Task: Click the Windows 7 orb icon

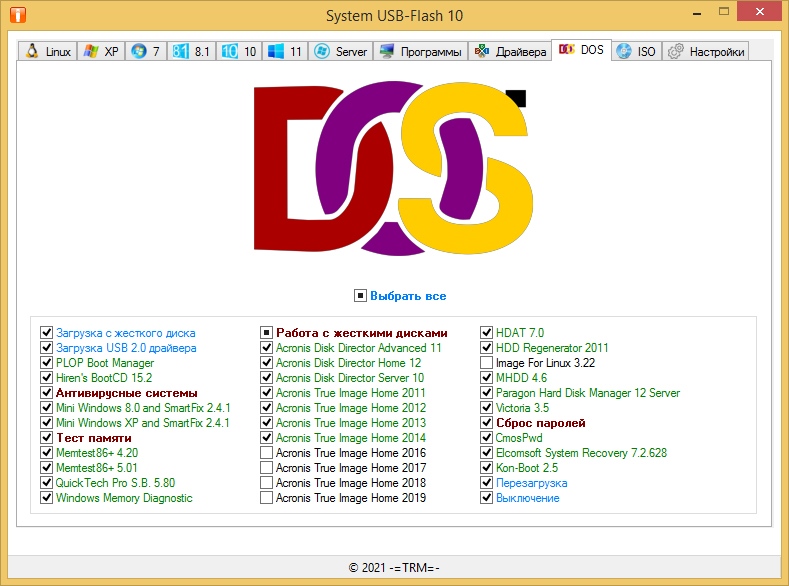Action: click(x=139, y=51)
